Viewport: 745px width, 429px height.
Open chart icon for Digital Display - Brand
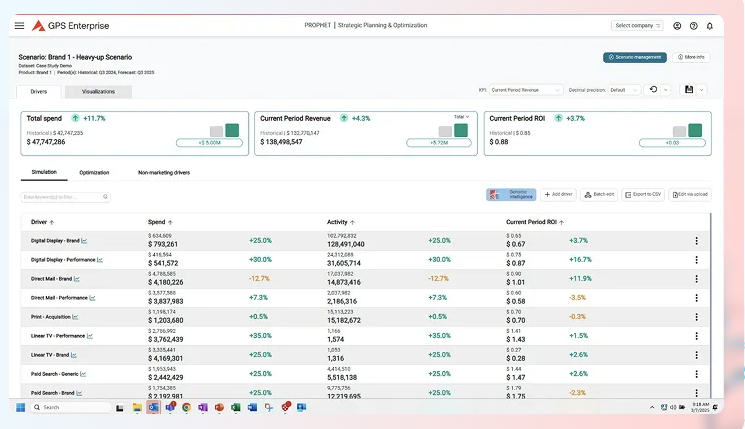(84, 241)
